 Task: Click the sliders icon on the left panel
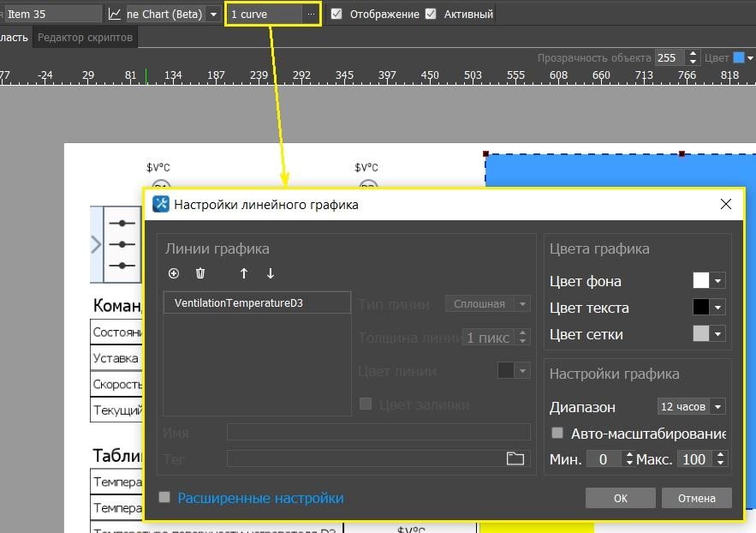[122, 244]
